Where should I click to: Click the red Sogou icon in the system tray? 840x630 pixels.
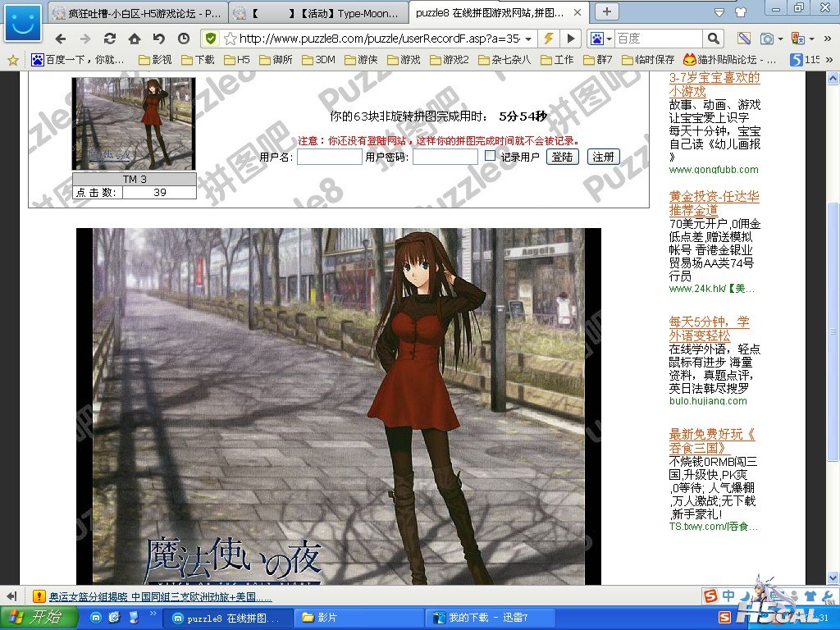pyautogui.click(x=724, y=618)
